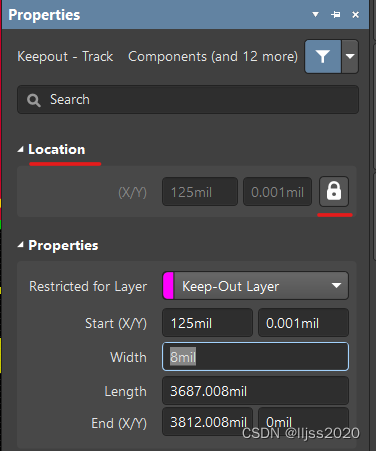The image size is (376, 451).
Task: Open the panel options triangle menu
Action: pos(315,15)
